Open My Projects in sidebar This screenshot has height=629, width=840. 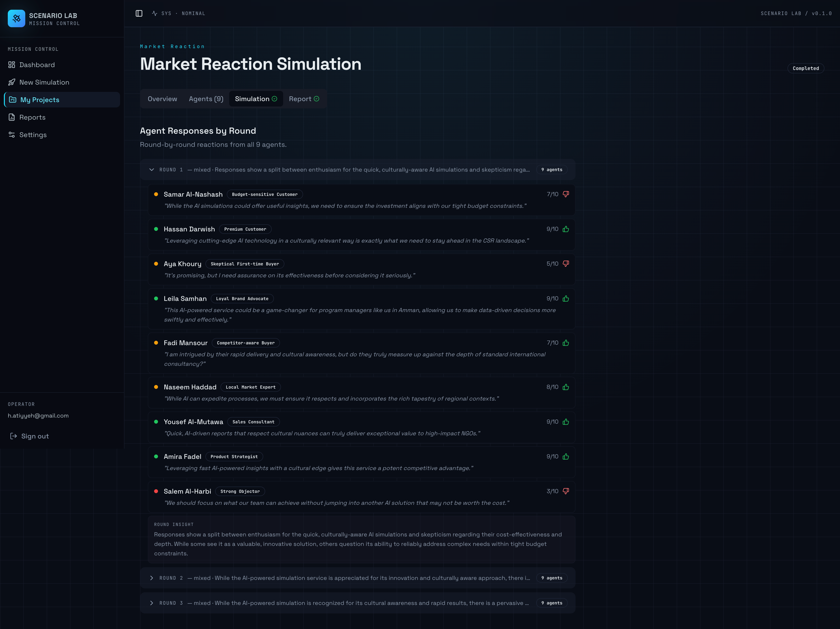[x=62, y=100]
